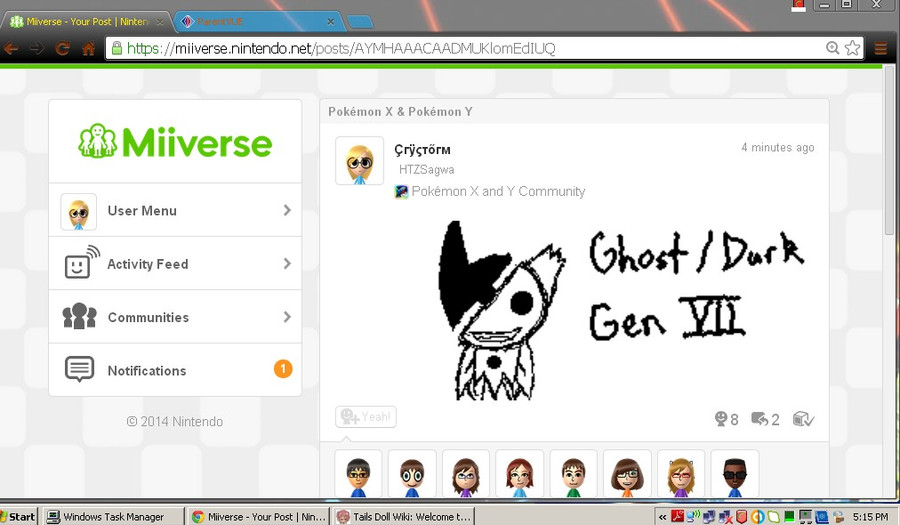Open Communities label

148,317
